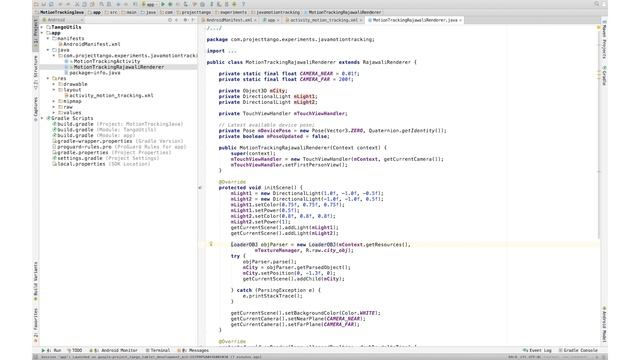Screen dimensions: 640x360
Task: Open the Run tool window
Action: 51,350
